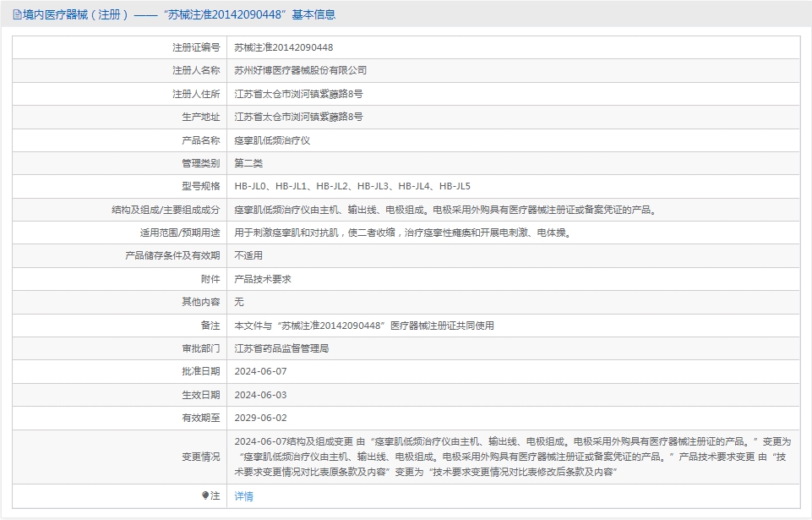Click the 变更情况 label
The width and height of the screenshot is (812, 520).
(x=201, y=457)
